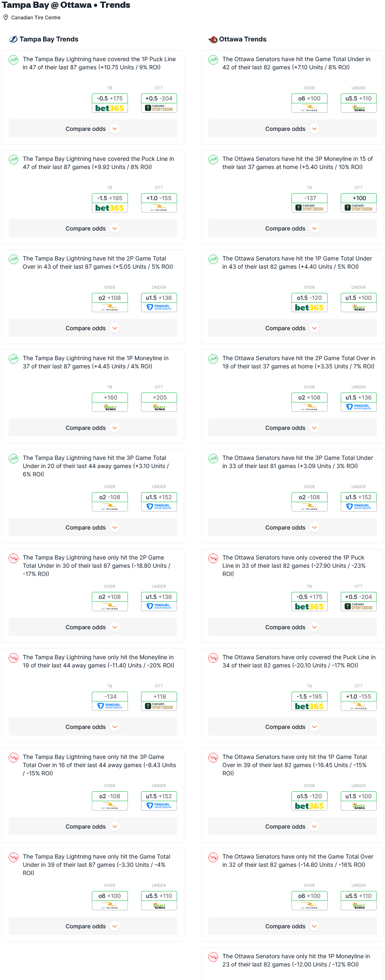Click the Ottawa Trends heading

[243, 39]
